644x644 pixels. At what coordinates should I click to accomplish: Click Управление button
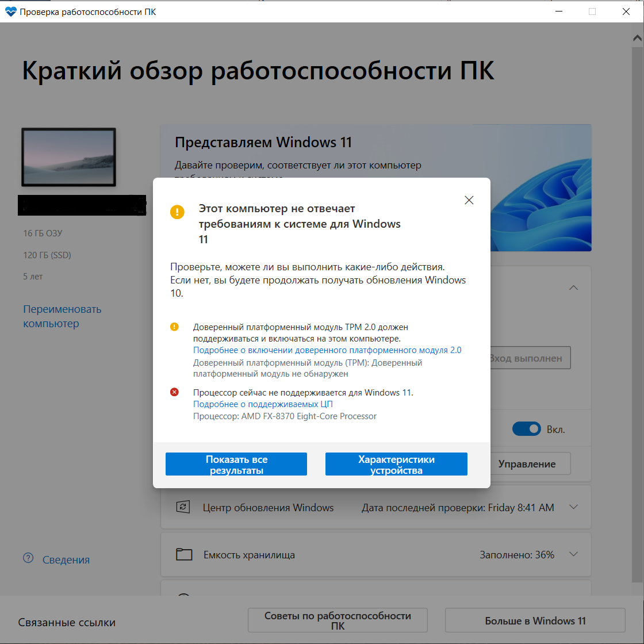[x=530, y=463]
